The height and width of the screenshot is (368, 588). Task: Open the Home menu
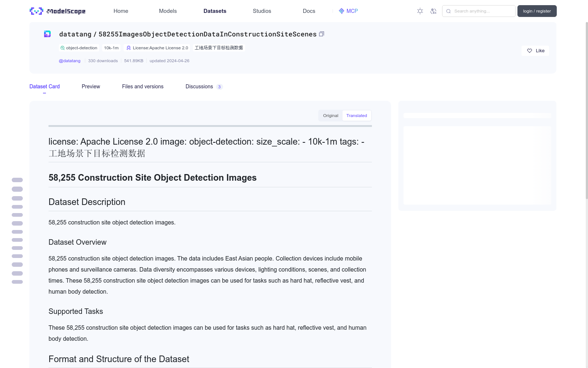pyautogui.click(x=121, y=11)
